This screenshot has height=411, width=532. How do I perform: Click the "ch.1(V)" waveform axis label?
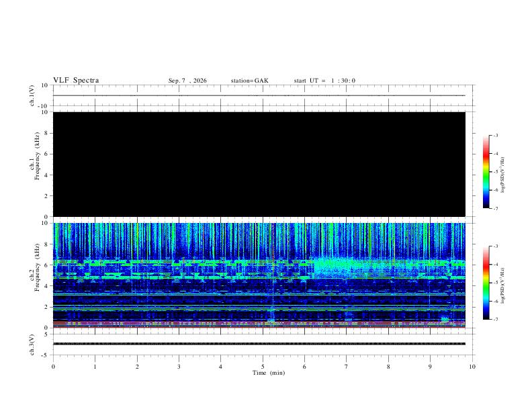pos(32,95)
